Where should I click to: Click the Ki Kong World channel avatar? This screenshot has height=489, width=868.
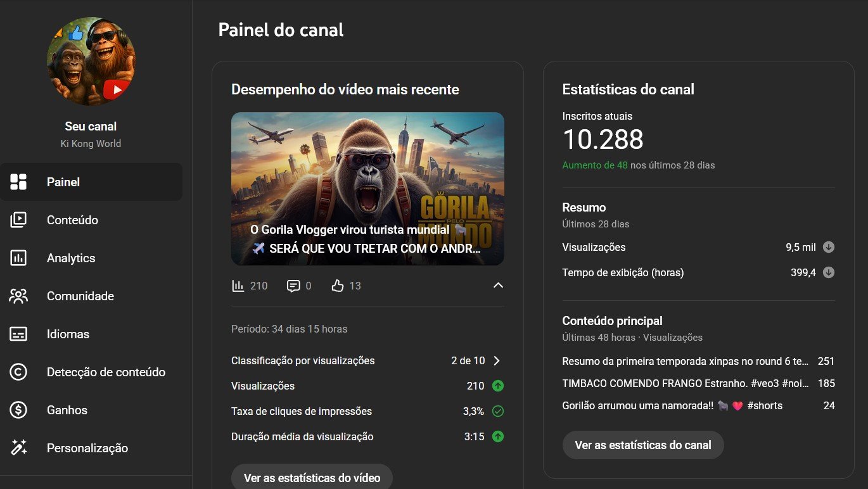(91, 61)
